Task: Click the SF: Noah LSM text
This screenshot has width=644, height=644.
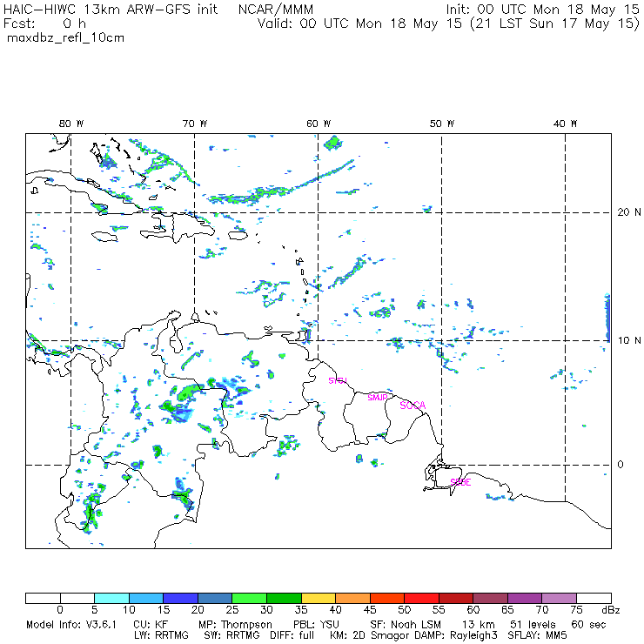Action: tap(406, 625)
